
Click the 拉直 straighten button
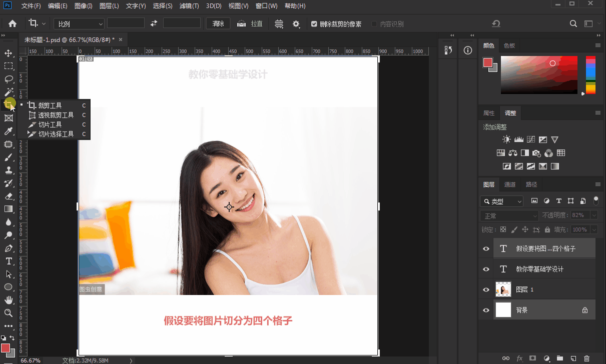point(250,23)
